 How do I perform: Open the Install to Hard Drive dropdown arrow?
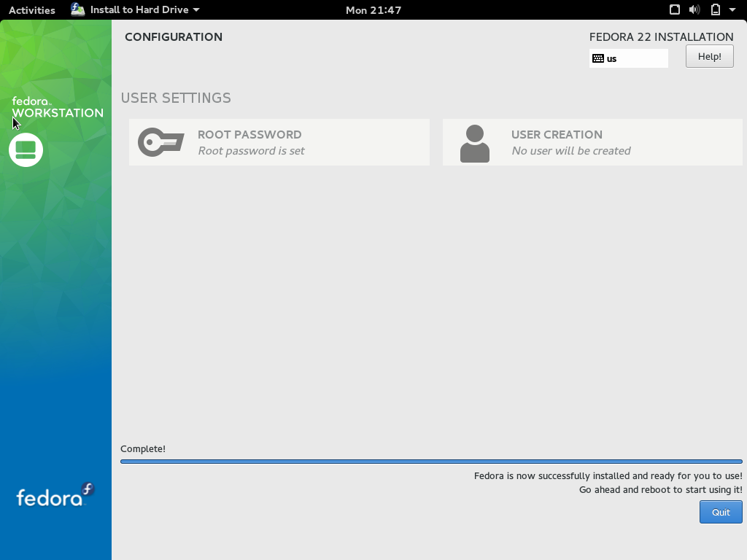(196, 9)
